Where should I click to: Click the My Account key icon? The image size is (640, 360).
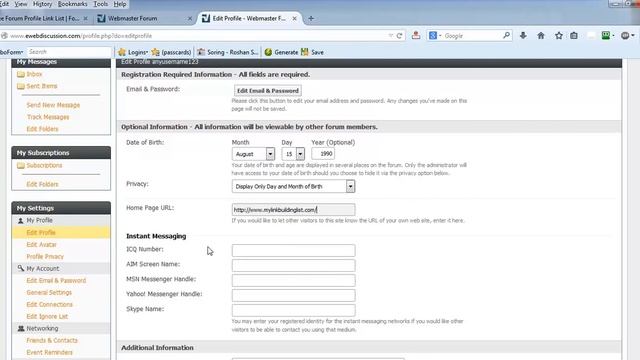[20, 269]
